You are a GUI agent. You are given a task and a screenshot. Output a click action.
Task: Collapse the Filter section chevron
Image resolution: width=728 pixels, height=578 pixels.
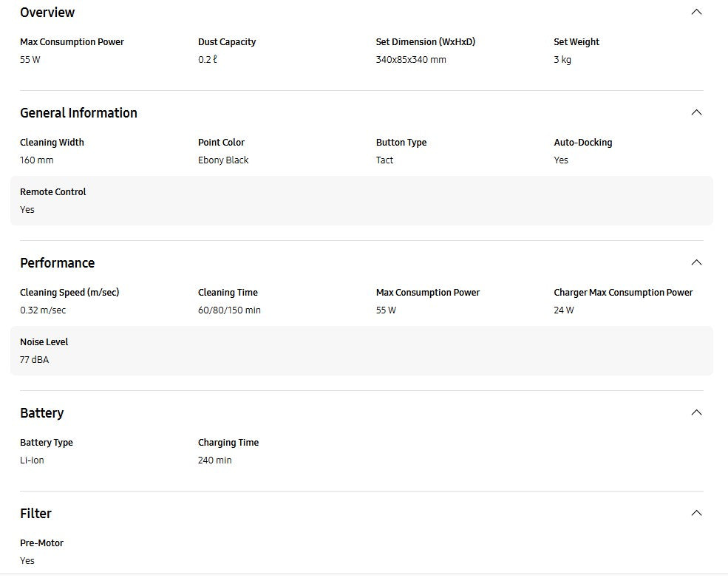point(695,513)
